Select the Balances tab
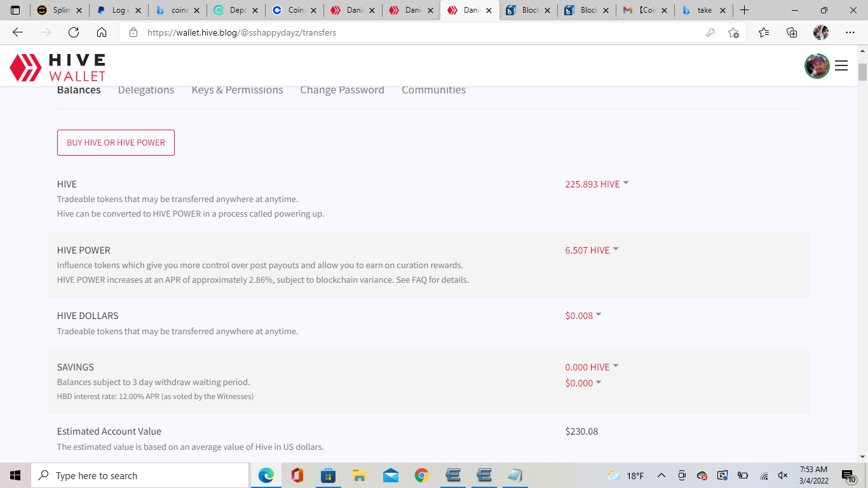868x488 pixels. pos(79,90)
